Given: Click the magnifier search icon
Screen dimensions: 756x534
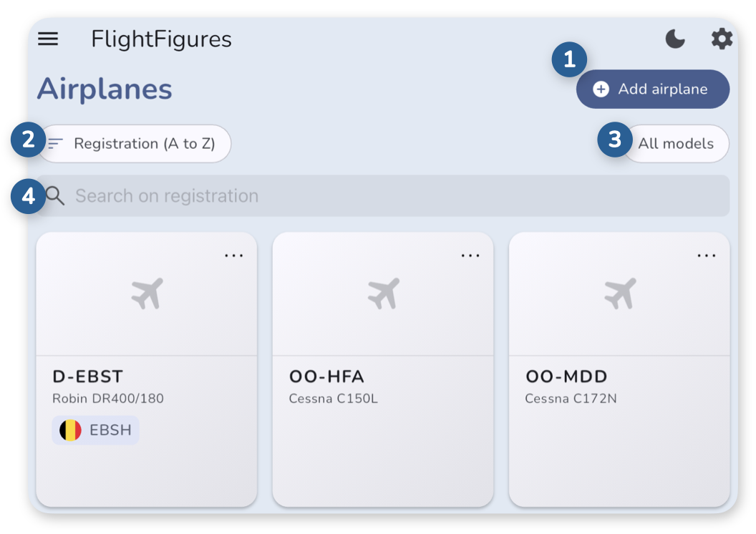Looking at the screenshot, I should 55,195.
